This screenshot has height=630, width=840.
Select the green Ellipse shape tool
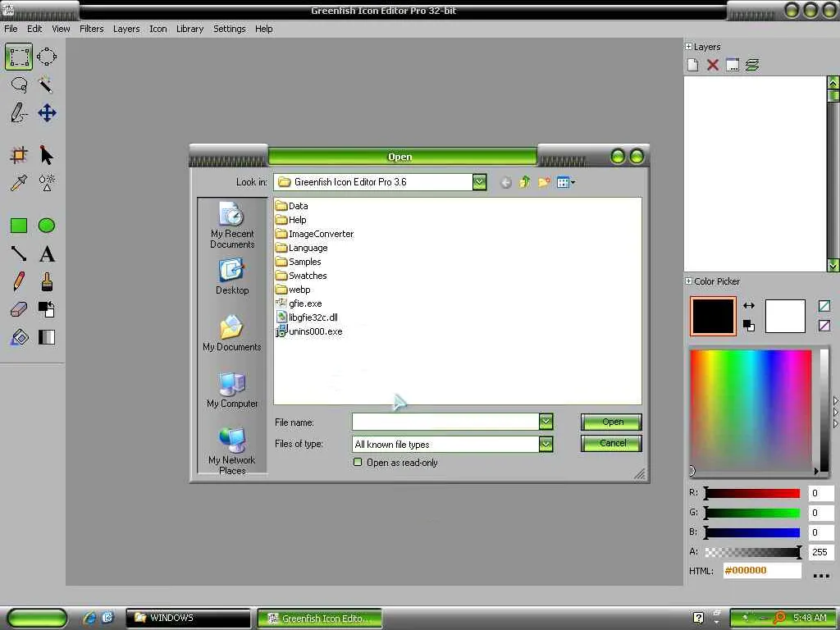tap(47, 226)
